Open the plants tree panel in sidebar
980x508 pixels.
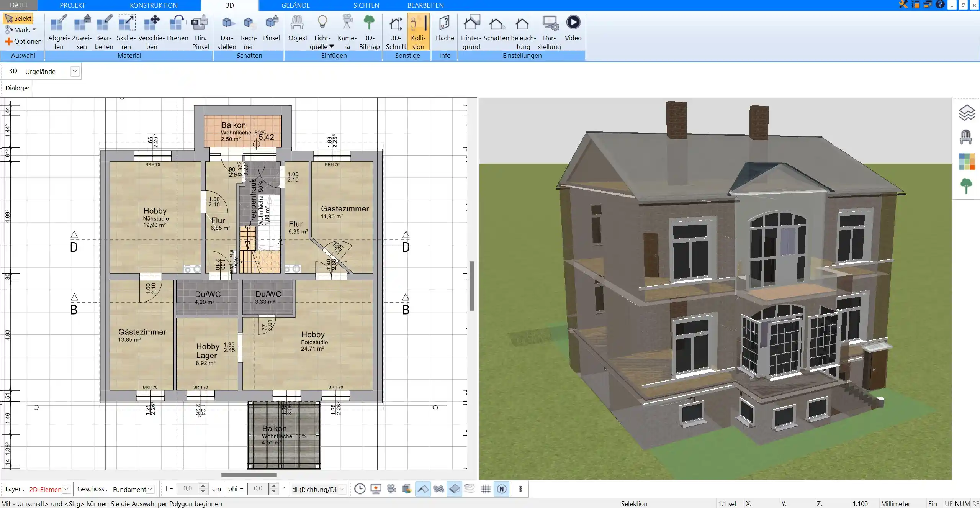(966, 186)
